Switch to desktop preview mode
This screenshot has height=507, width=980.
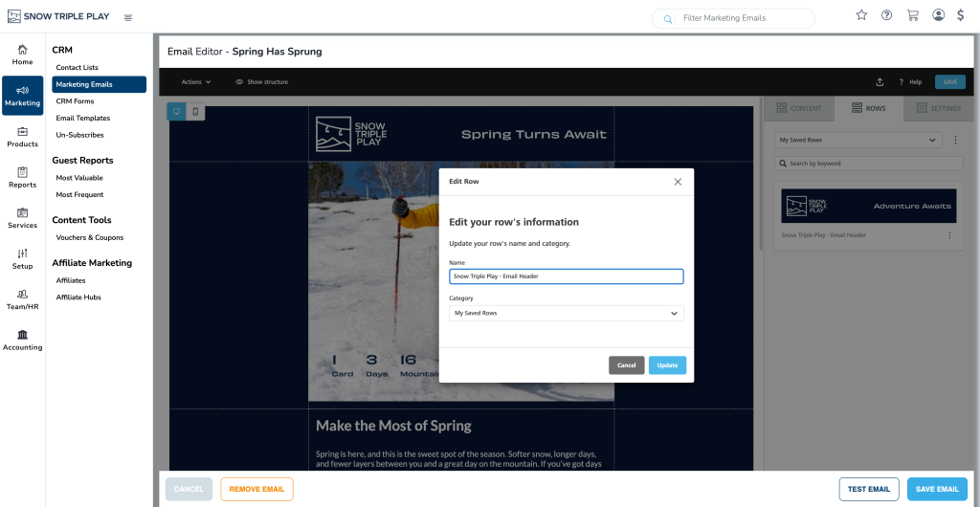(x=176, y=112)
